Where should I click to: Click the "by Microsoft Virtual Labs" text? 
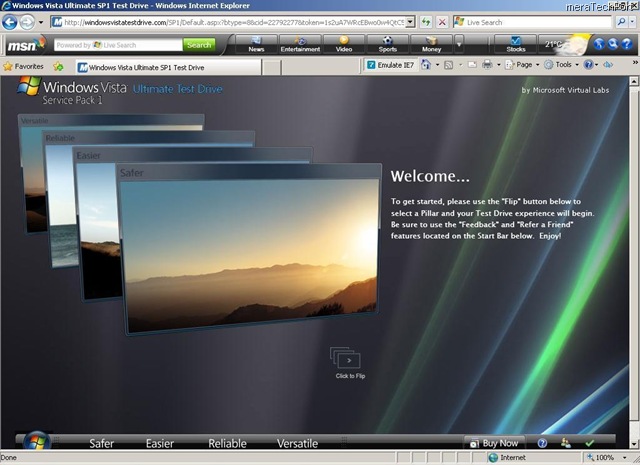tap(565, 90)
